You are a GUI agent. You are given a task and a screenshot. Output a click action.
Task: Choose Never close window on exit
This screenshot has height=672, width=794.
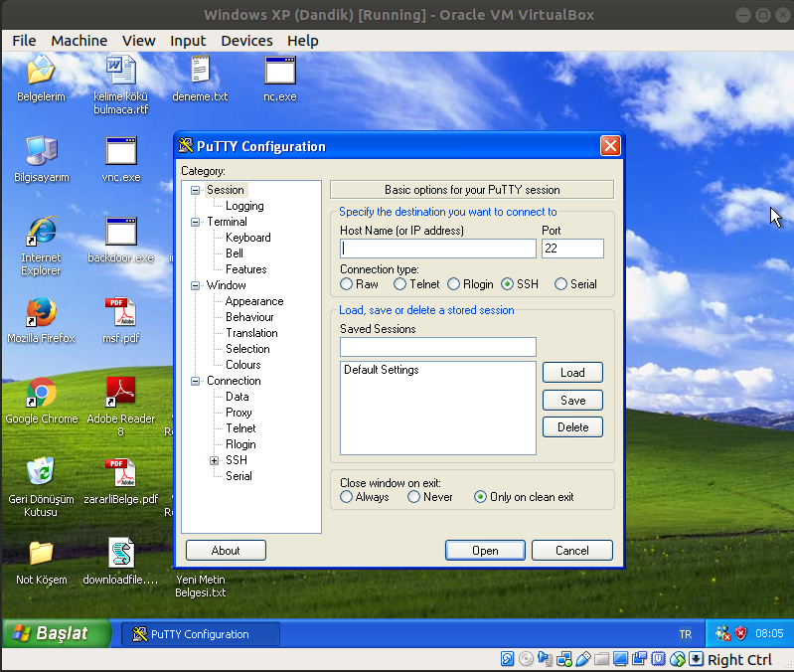(x=430, y=497)
